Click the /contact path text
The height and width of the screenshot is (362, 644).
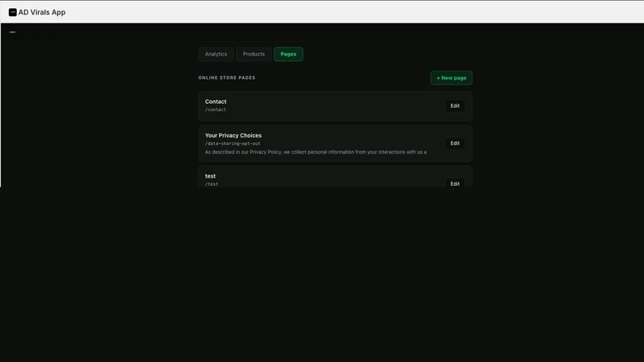216,109
